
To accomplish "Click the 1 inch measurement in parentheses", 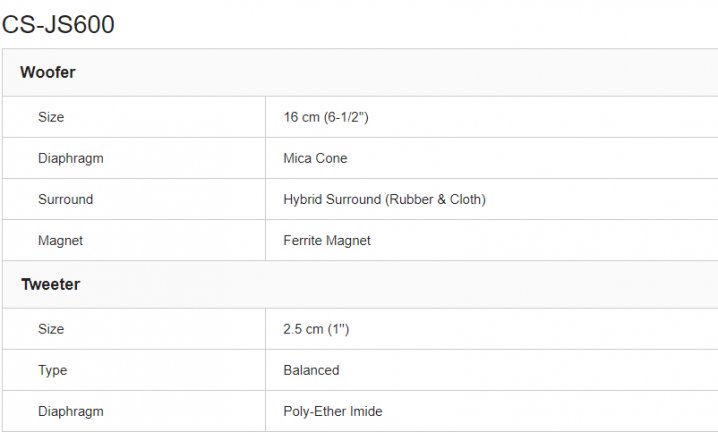I will (339, 329).
